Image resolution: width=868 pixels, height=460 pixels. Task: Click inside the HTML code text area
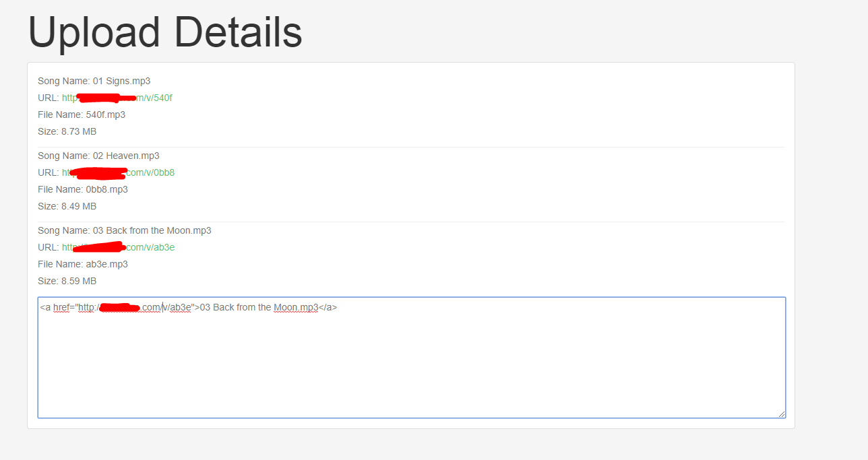pyautogui.click(x=411, y=364)
